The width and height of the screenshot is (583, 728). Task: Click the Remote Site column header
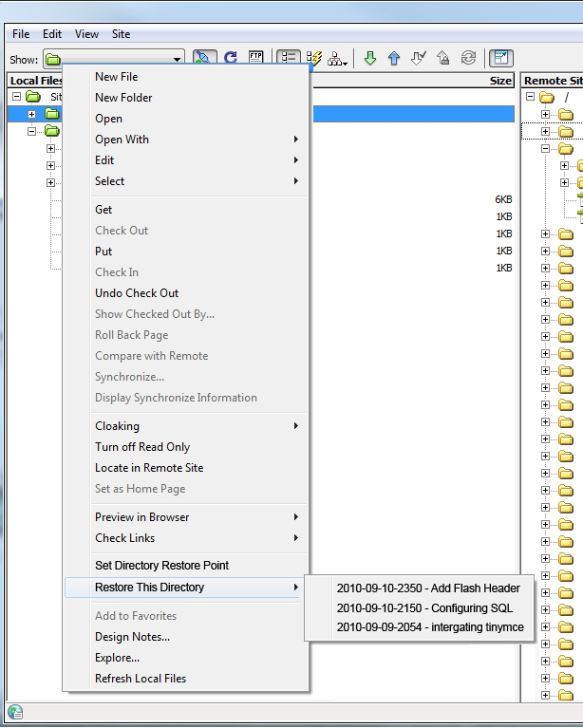pyautogui.click(x=553, y=81)
